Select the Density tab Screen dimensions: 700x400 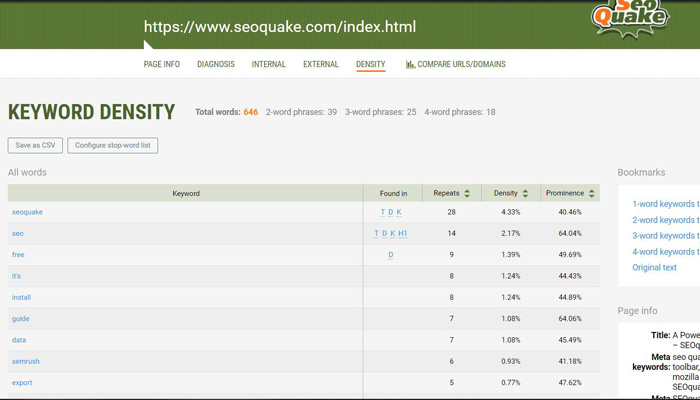pos(371,64)
